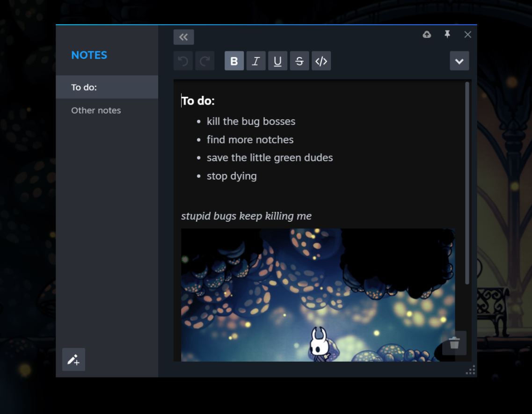Screen dimensions: 532x414
Task: Switch to Other notes
Action: 95,110
